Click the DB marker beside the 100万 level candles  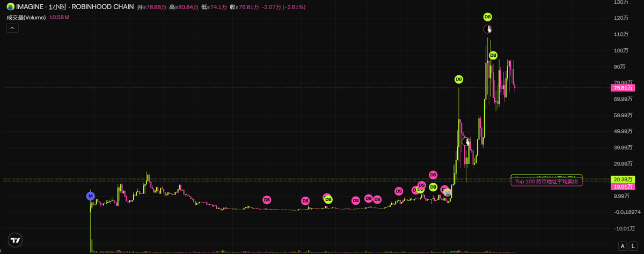[x=493, y=55]
